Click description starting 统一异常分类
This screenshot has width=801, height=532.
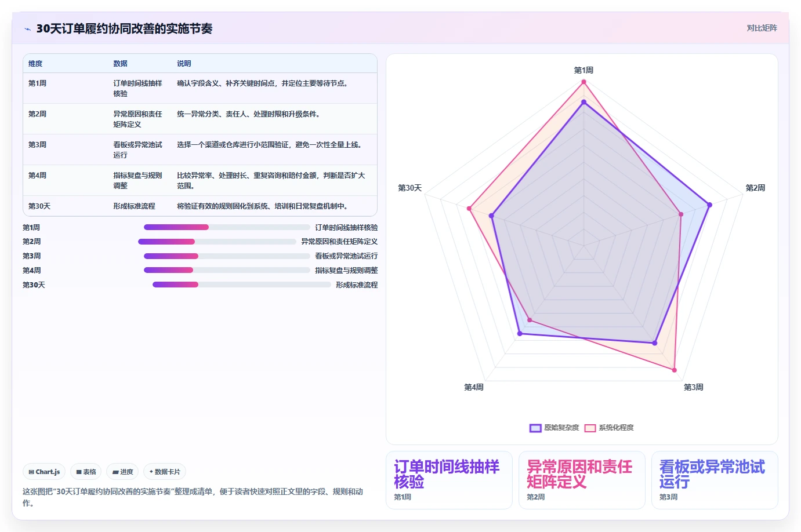point(250,114)
